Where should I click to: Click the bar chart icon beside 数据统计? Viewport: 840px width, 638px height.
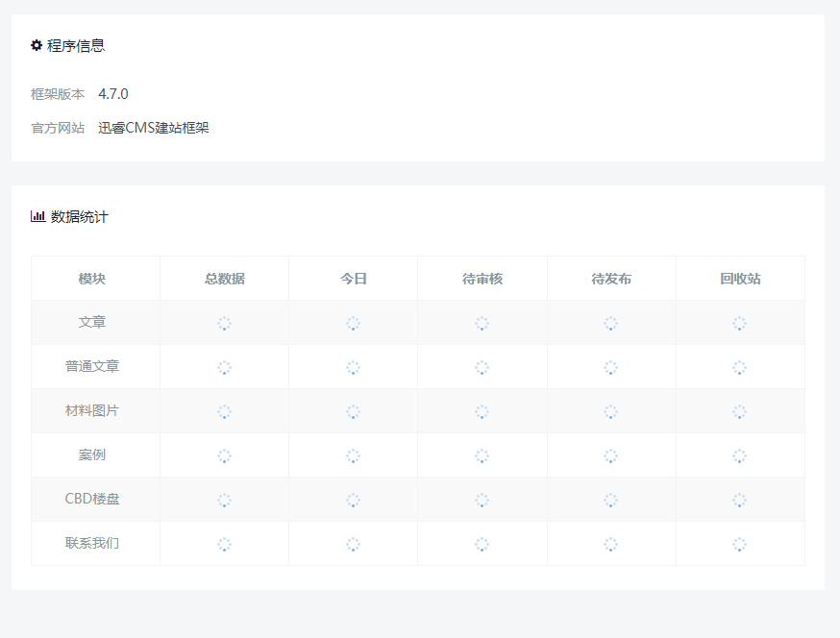38,216
